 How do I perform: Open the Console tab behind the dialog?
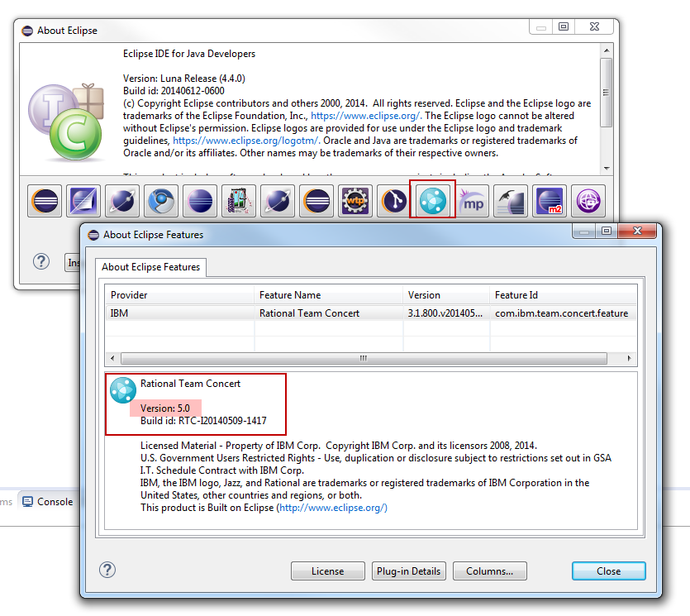48,502
